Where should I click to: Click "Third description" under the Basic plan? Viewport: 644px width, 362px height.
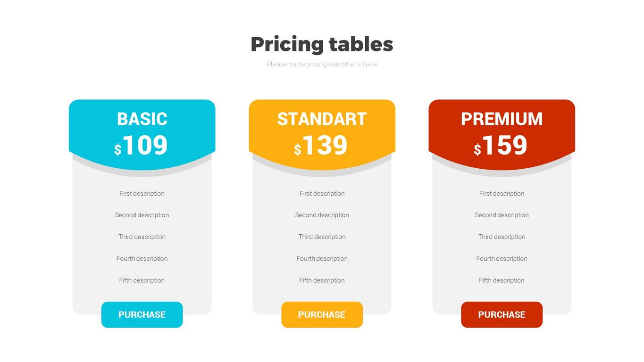point(142,237)
